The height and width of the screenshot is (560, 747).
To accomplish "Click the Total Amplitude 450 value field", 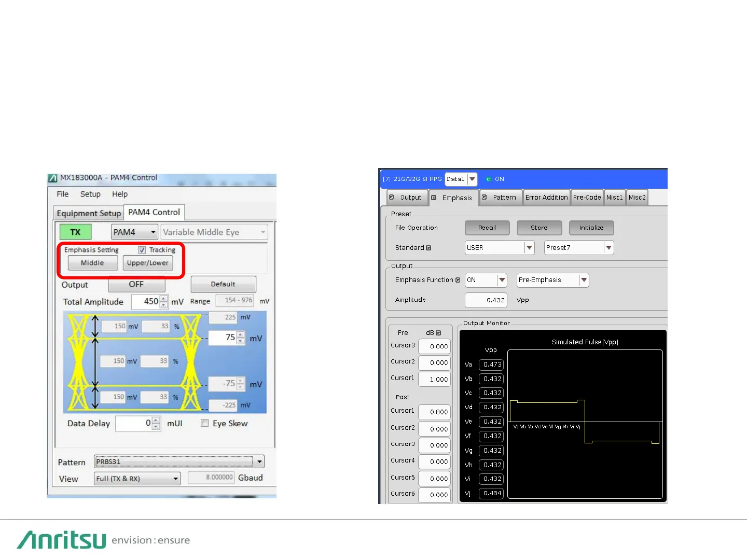I will 146,301.
